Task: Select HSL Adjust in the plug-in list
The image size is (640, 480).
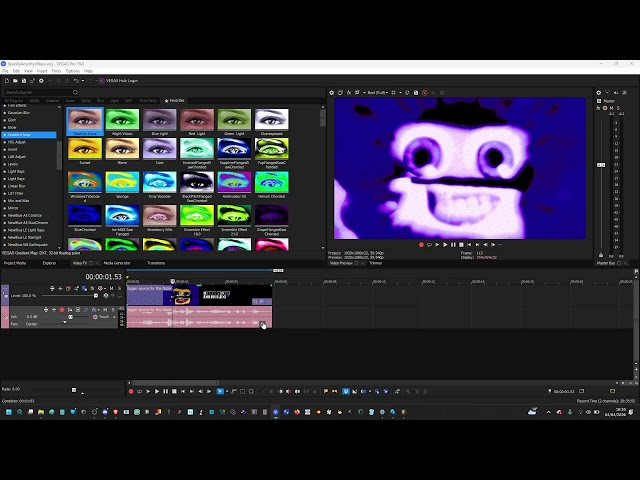Action: [17, 142]
